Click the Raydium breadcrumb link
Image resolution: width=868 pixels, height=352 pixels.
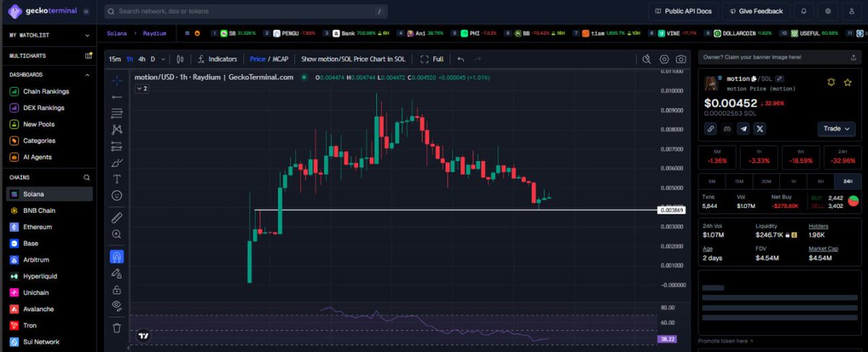click(x=154, y=33)
